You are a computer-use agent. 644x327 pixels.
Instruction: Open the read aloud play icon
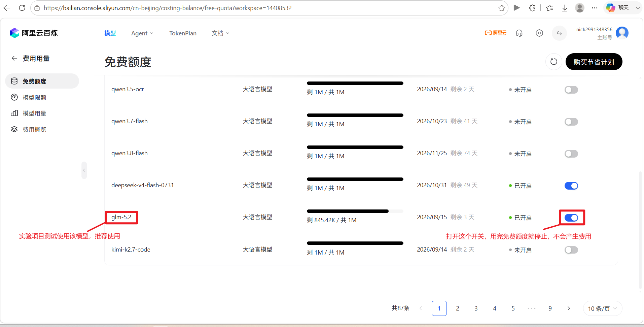pyautogui.click(x=517, y=8)
